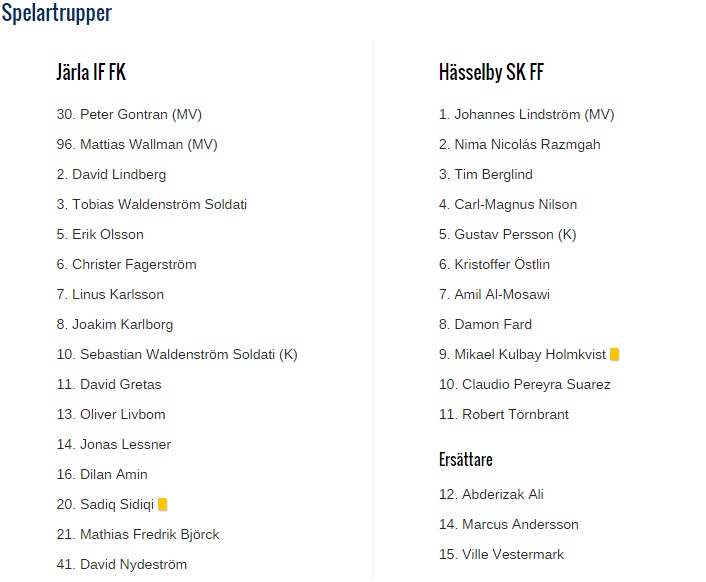Select Mathias Fredrik Björck in squad list
This screenshot has height=582, width=706.
coord(138,534)
